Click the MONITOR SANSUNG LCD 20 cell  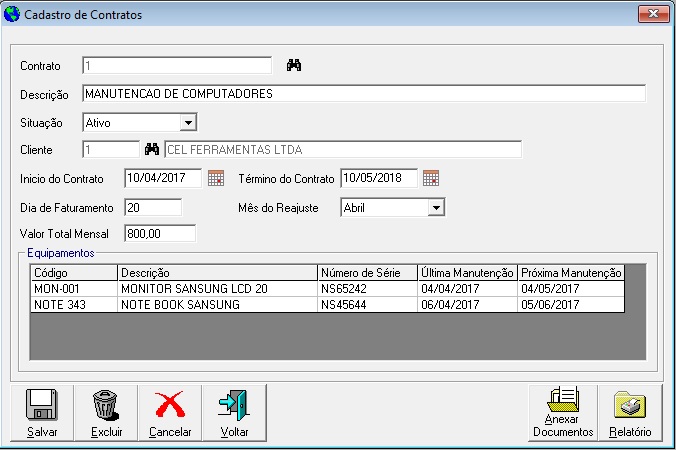point(218,288)
